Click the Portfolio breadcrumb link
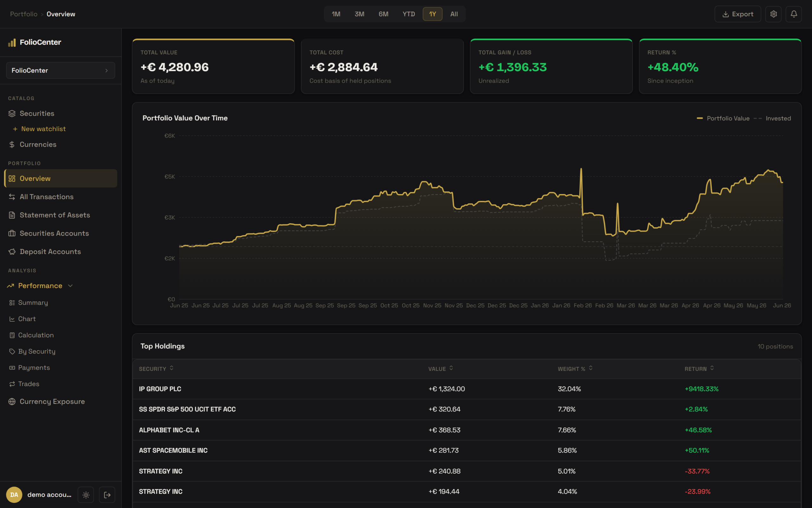Screen dimensions: 812x508 pyautogui.click(x=23, y=14)
